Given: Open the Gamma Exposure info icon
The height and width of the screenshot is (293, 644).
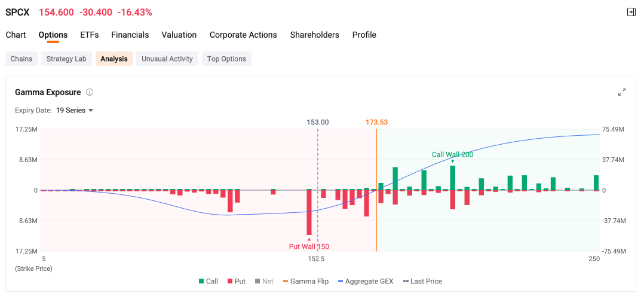Looking at the screenshot, I should point(90,92).
